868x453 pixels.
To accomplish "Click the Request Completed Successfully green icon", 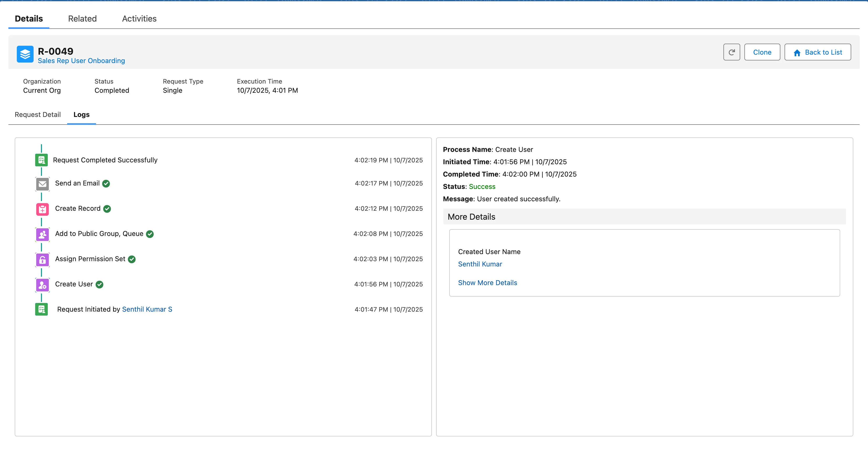I will pyautogui.click(x=41, y=160).
